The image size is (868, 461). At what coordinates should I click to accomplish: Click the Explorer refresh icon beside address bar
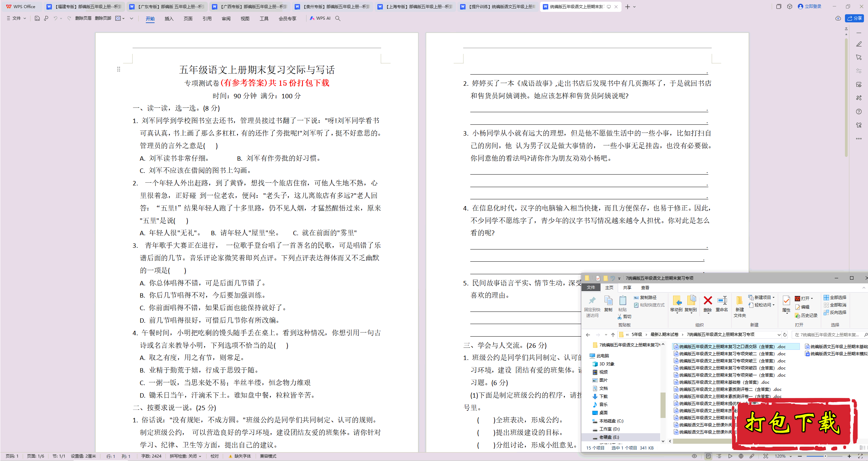tap(785, 335)
